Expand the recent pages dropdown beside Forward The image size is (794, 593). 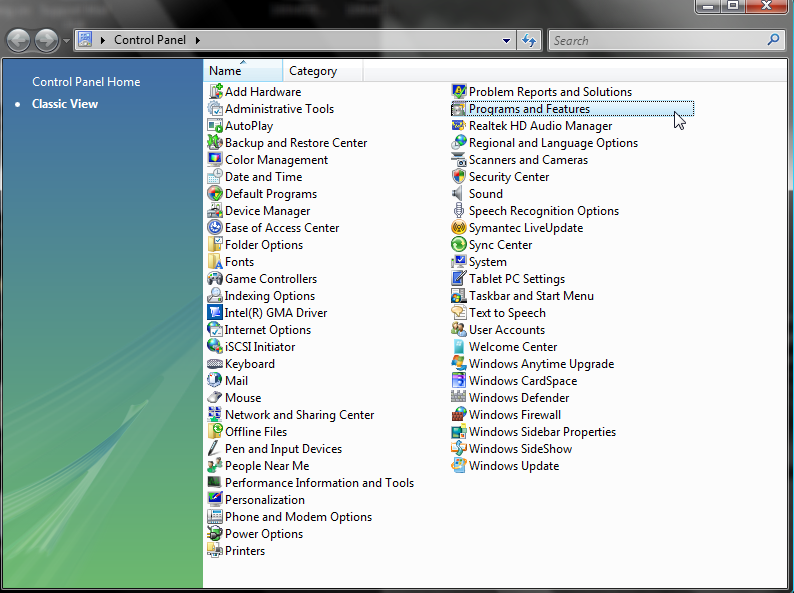pos(66,41)
